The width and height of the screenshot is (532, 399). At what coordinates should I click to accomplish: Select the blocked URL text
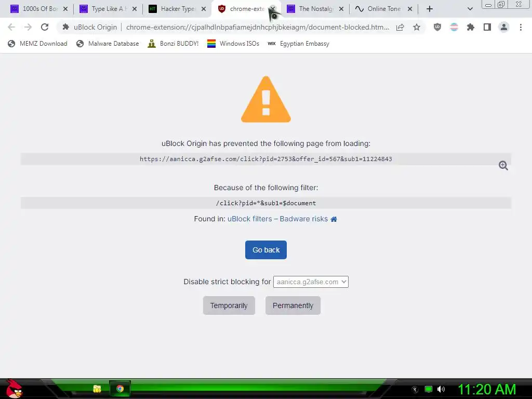[265, 159]
